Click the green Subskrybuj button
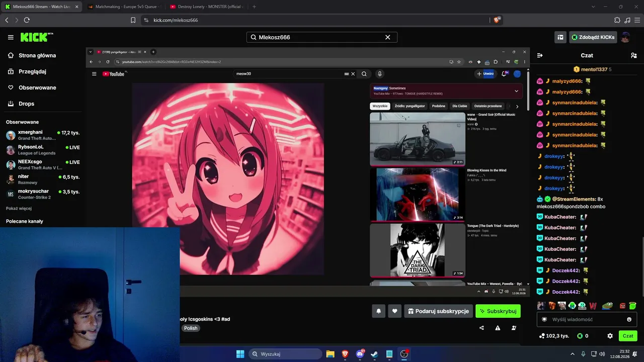The width and height of the screenshot is (644, 362). pyautogui.click(x=498, y=311)
